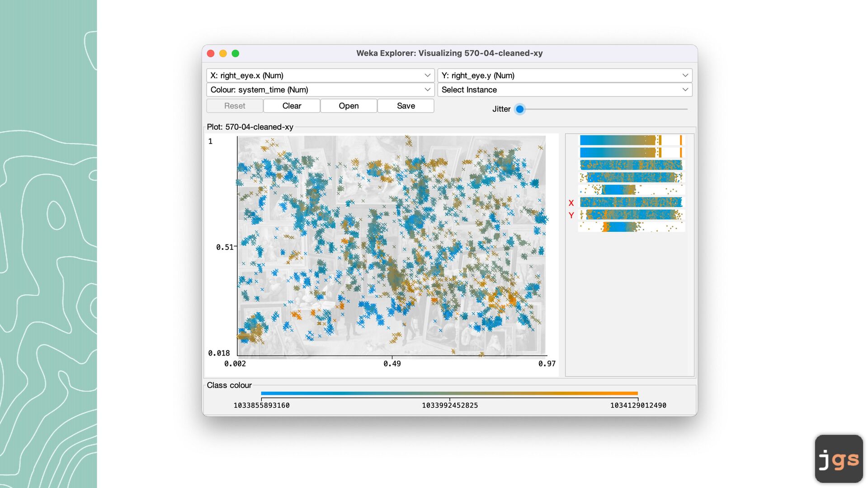Click the first attribute strip at top

coord(631,140)
